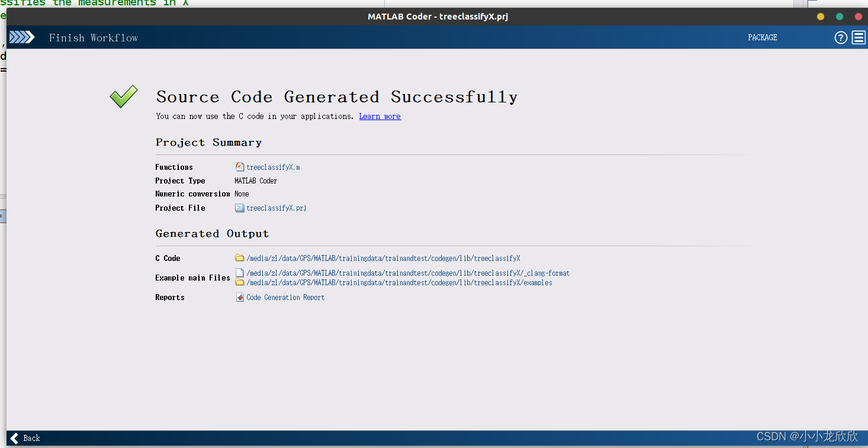Open the Code Generation Report link
The image size is (868, 448).
285,298
